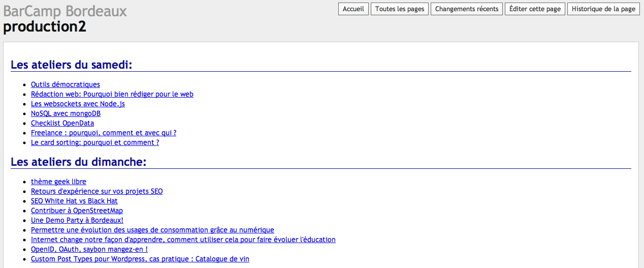Click SEO White Hat vs Black Hat

point(74,201)
